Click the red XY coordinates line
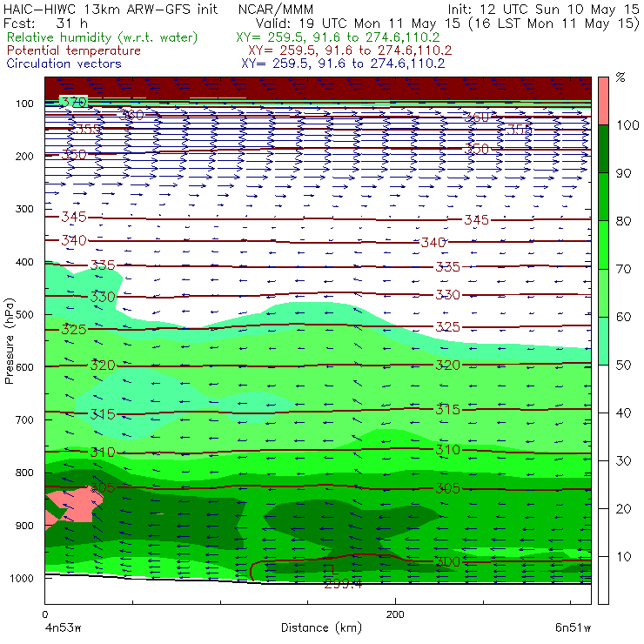This screenshot has width=644, height=644. point(350,50)
